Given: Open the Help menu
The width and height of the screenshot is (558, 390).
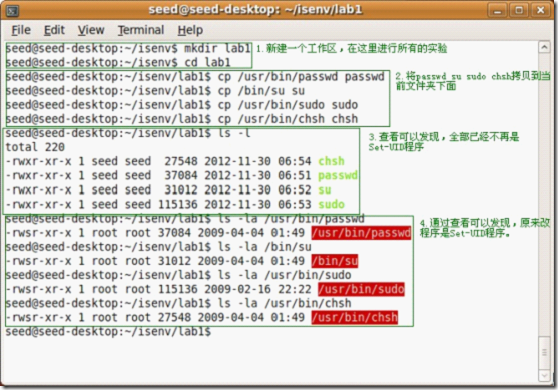Looking at the screenshot, I should click(190, 30).
